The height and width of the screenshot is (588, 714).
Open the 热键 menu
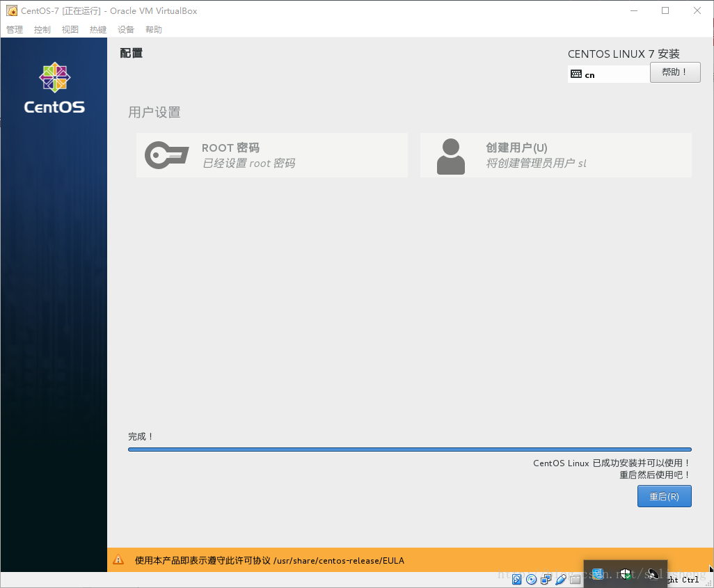tap(98, 30)
